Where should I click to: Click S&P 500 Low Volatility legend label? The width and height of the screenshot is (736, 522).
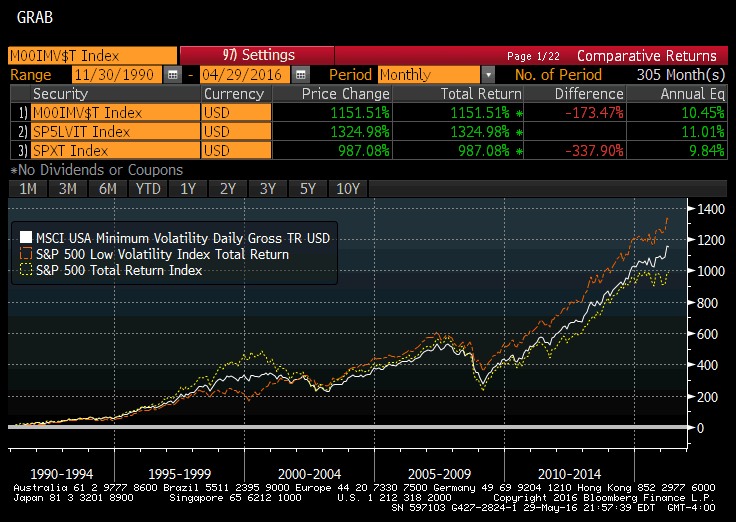click(162, 254)
